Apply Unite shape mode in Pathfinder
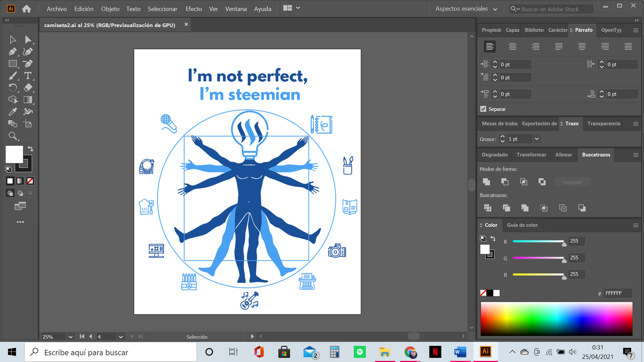Image resolution: width=644 pixels, height=362 pixels. click(x=487, y=182)
